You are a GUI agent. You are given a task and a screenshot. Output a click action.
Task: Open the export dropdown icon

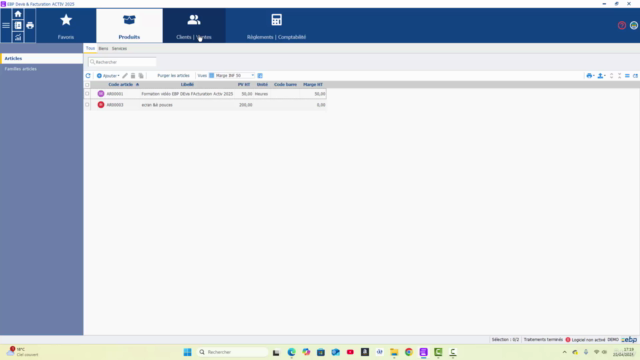[x=601, y=76]
